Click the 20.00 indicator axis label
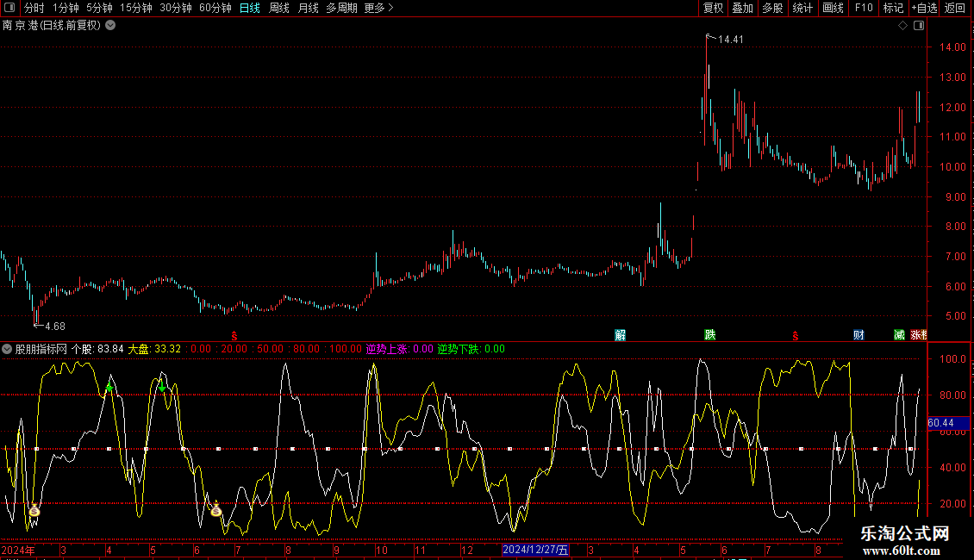 952,503
